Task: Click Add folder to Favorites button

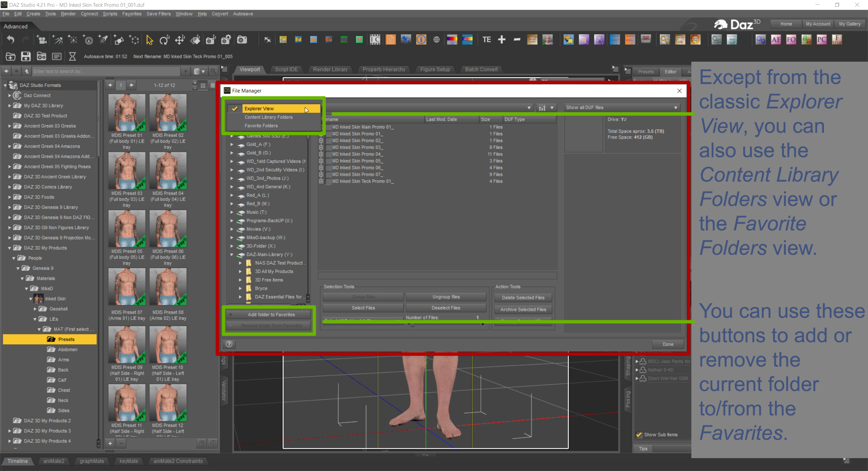Action: [269, 315]
